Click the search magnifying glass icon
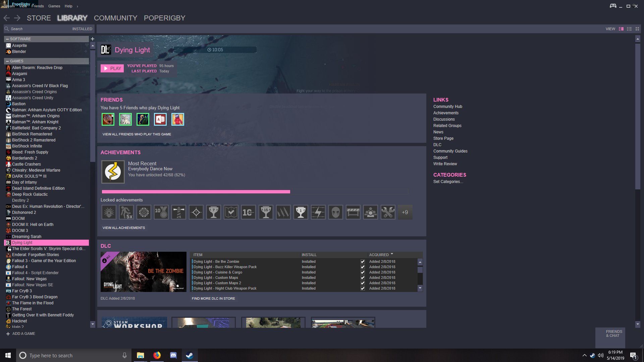The image size is (644, 362). 7,29
